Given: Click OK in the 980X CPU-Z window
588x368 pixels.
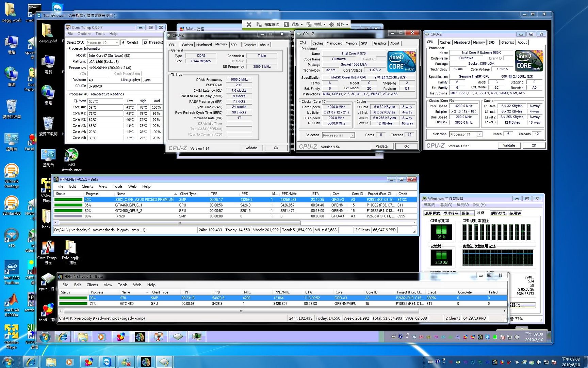Looking at the screenshot, I should (534, 145).
